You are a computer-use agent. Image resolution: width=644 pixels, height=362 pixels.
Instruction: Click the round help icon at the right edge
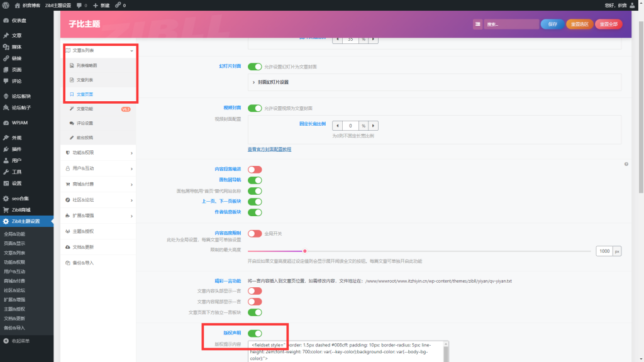coord(626,164)
